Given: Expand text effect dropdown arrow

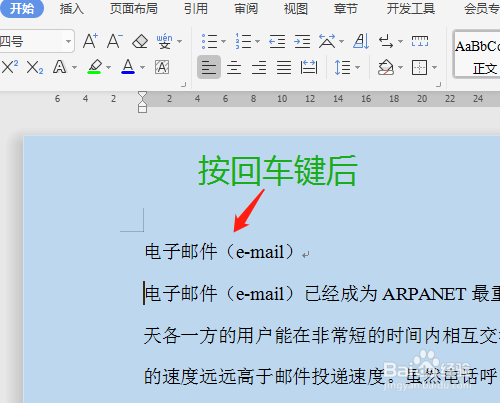Looking at the screenshot, I should [x=74, y=68].
